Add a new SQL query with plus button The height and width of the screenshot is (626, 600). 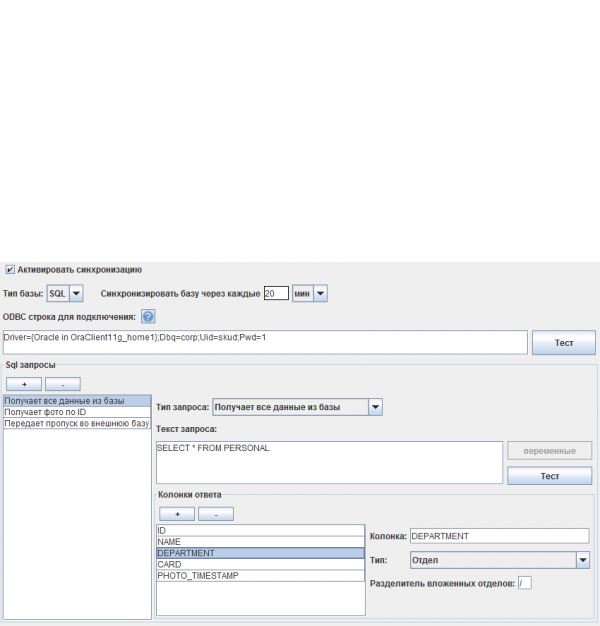tap(24, 384)
